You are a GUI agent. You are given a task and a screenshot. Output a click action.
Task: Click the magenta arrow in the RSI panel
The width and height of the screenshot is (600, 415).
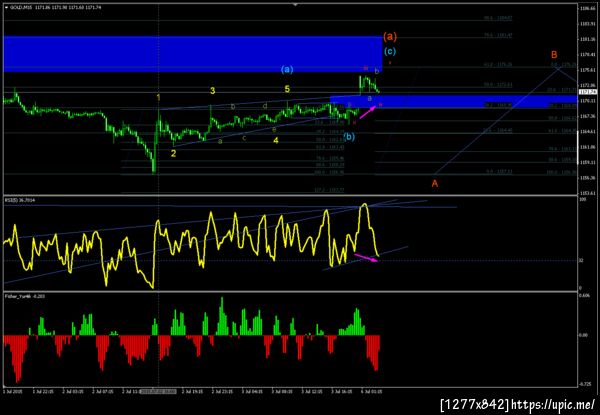[x=366, y=257]
